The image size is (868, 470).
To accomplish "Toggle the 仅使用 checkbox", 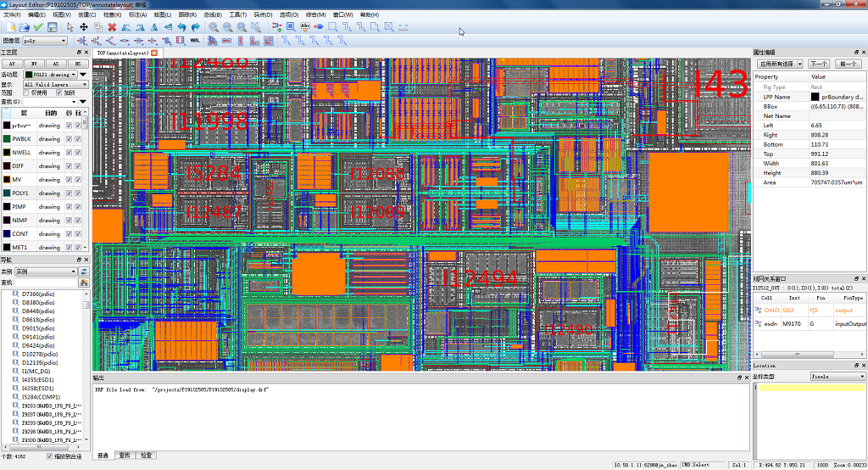I will (x=26, y=93).
